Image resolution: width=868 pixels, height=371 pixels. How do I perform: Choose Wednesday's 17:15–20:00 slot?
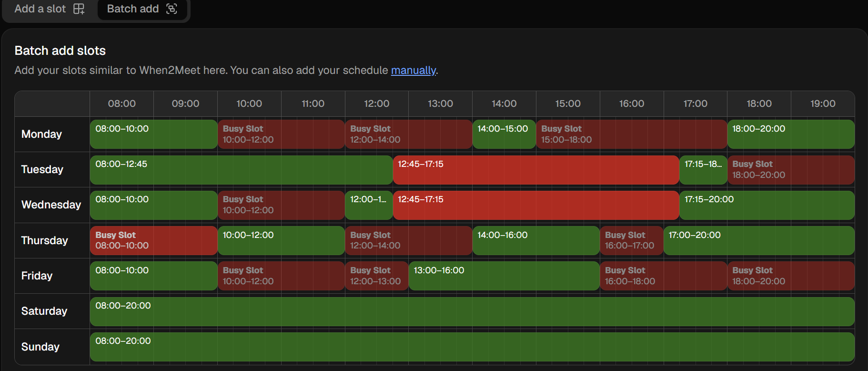click(767, 205)
